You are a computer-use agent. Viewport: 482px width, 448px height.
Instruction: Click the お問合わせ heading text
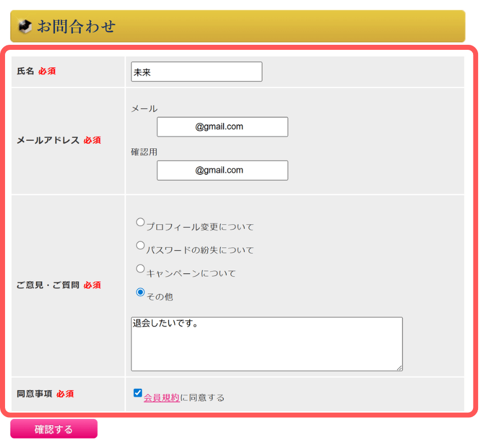pos(76,26)
